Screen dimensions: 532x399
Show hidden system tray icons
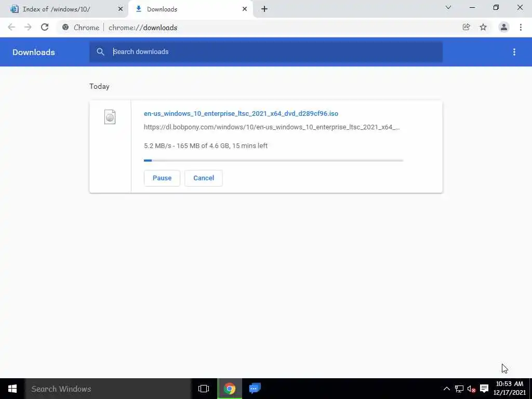click(446, 389)
